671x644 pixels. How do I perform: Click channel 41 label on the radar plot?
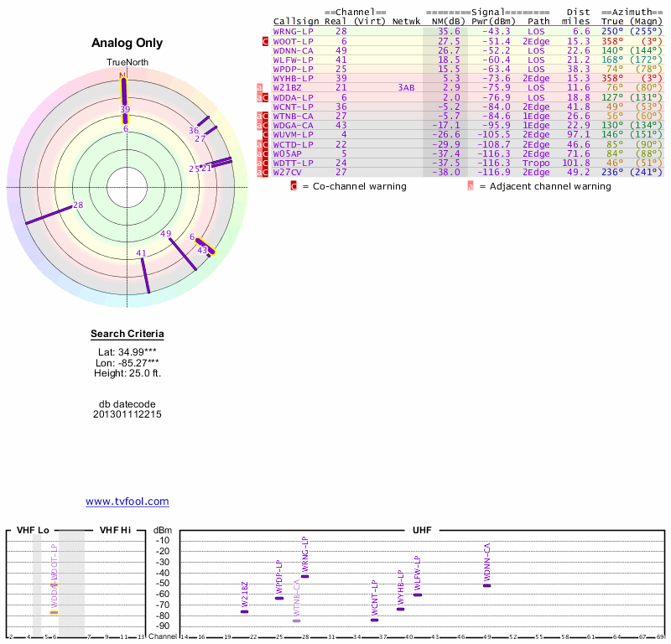click(x=142, y=253)
